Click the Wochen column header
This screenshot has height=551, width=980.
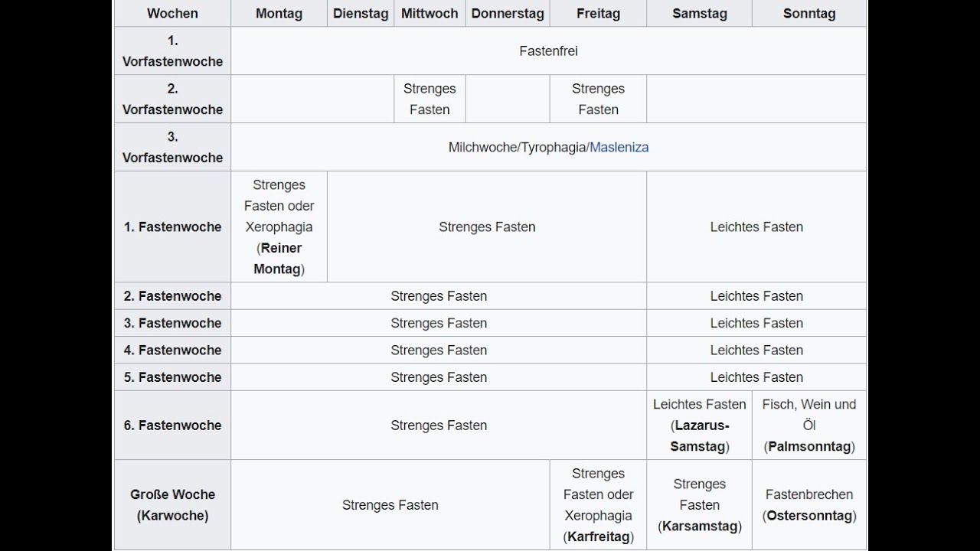coord(172,13)
